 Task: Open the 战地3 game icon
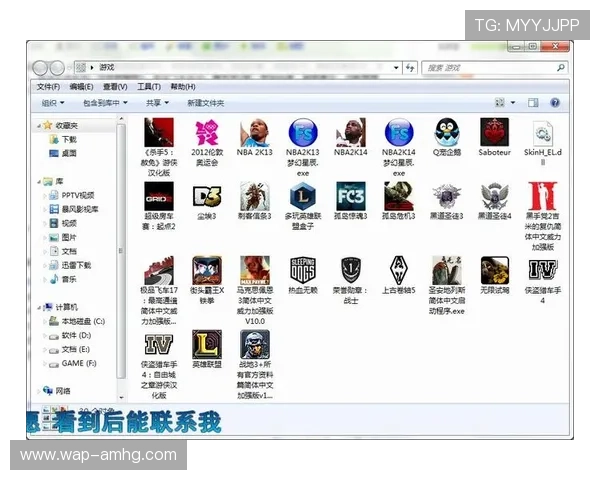255,344
